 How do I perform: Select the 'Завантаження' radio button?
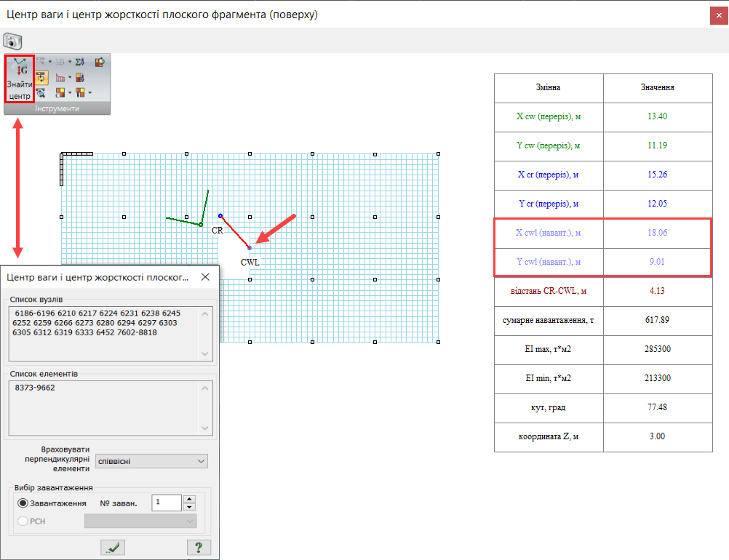[x=23, y=503]
